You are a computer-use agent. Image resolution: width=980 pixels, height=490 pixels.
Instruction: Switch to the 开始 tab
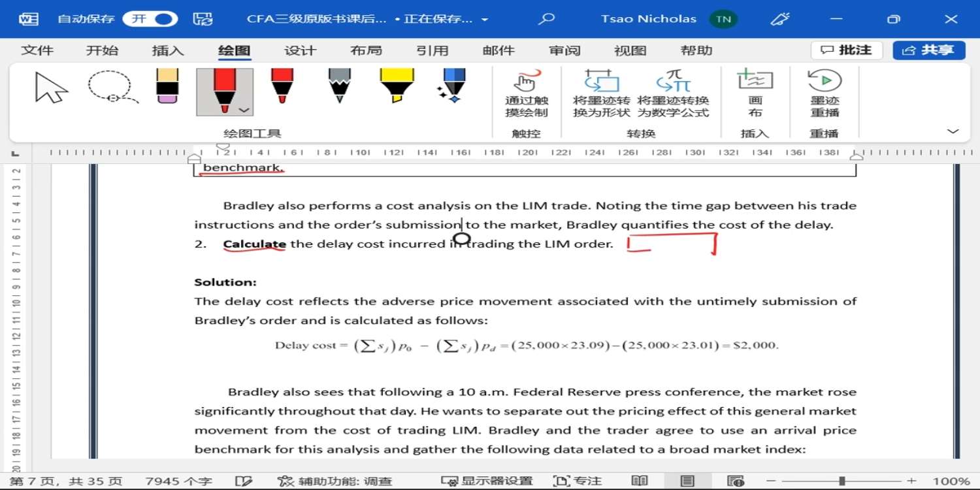103,50
